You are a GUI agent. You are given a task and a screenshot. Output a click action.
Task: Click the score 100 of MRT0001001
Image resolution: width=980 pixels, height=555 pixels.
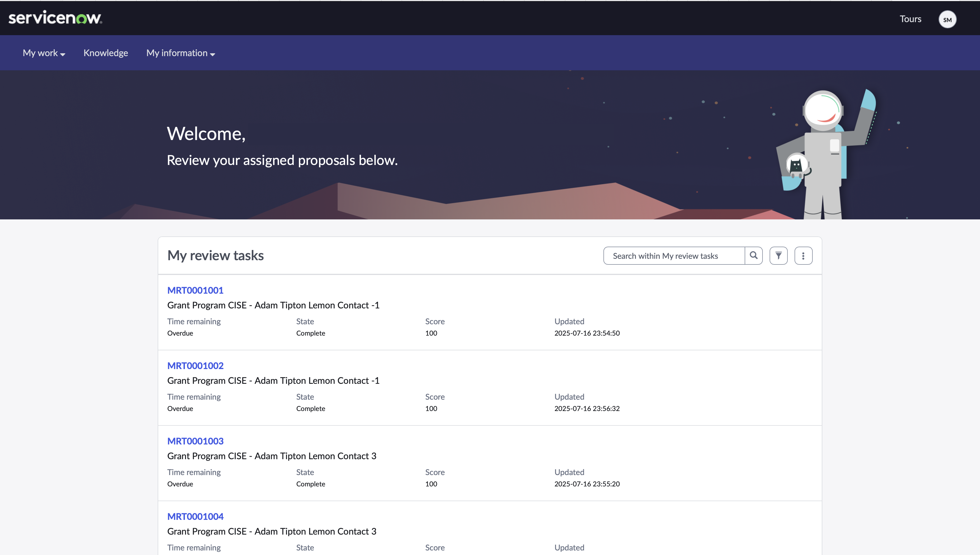pyautogui.click(x=431, y=333)
